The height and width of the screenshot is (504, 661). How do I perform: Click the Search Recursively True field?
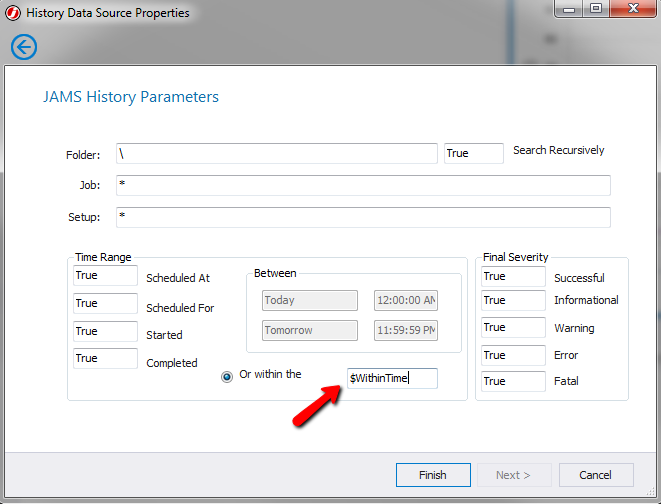coord(474,153)
